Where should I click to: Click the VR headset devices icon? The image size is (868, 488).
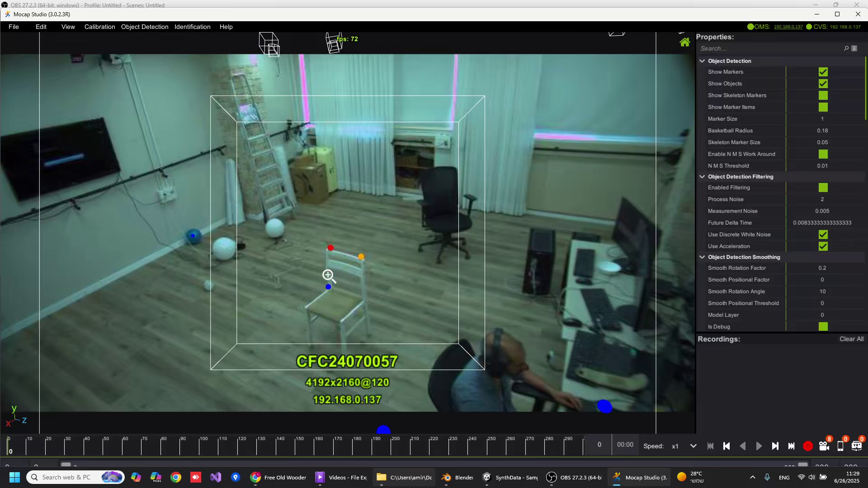pos(857,446)
